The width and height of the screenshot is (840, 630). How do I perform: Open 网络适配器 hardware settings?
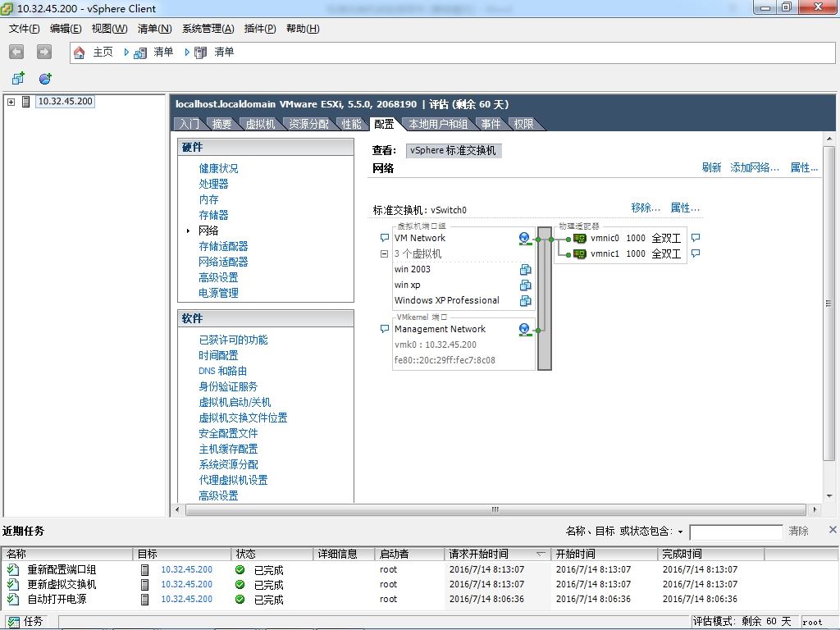pyautogui.click(x=223, y=262)
